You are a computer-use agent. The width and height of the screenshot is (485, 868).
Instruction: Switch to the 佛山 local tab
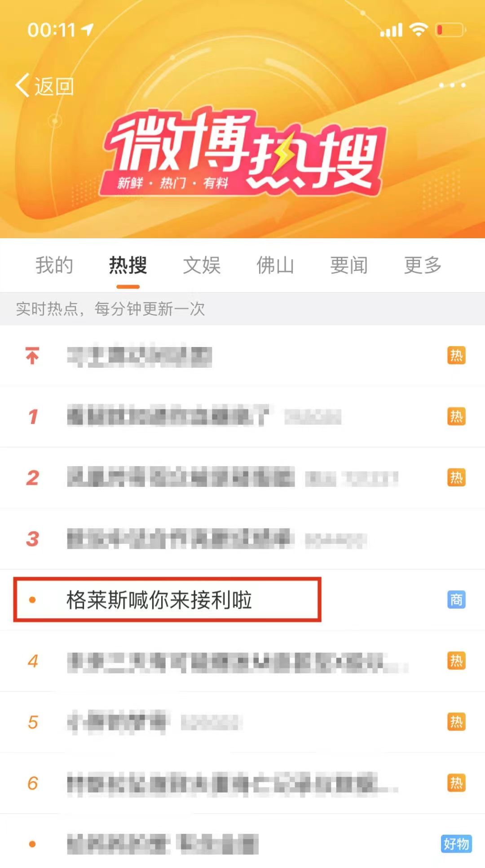(x=275, y=265)
